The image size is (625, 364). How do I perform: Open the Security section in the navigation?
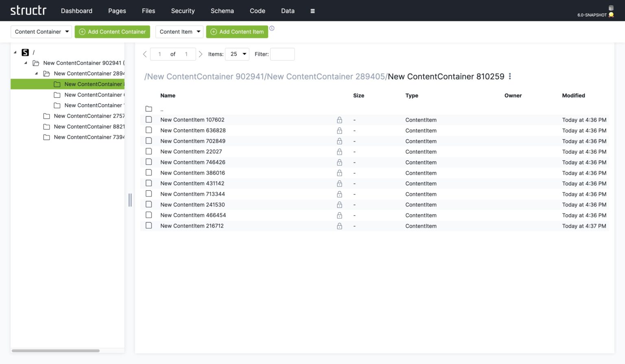coord(183,11)
